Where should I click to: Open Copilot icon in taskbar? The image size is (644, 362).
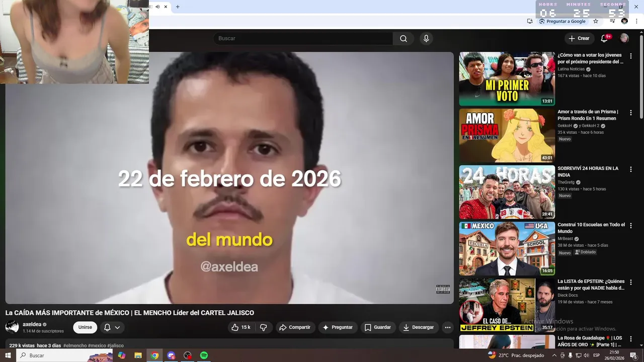(x=121, y=355)
